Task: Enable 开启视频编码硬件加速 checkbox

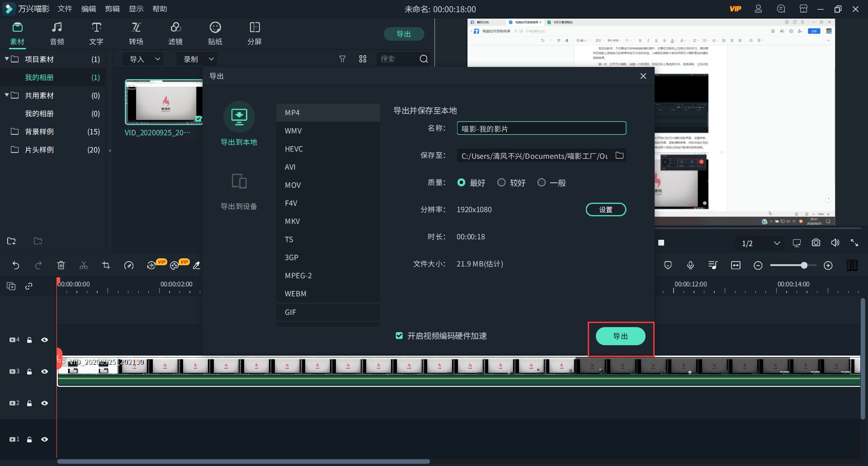Action: (399, 336)
